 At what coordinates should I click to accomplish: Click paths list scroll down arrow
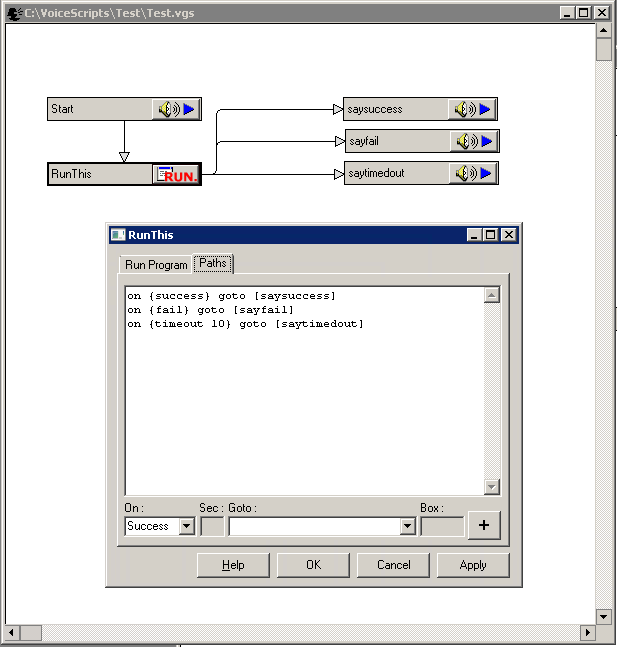click(492, 486)
